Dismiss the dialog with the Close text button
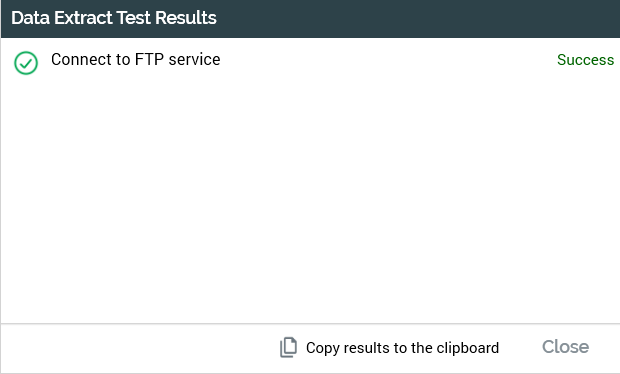Screen dimensions: 620x374 pyautogui.click(x=565, y=347)
